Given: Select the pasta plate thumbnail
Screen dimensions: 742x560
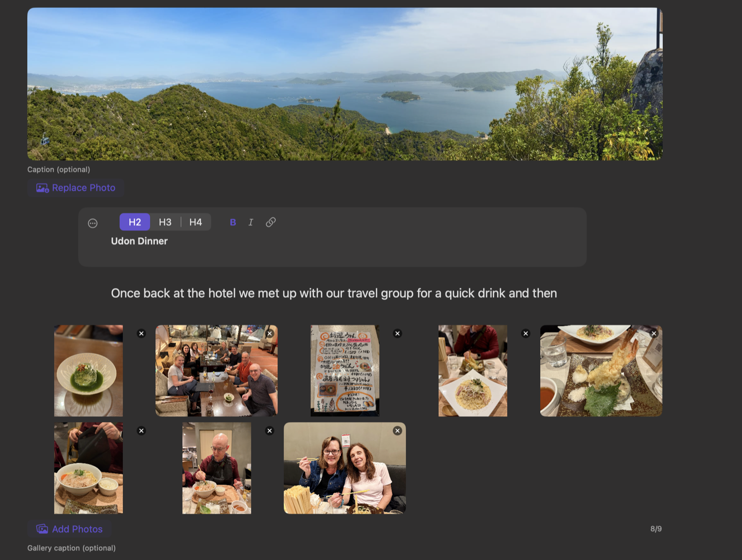Looking at the screenshot, I should click(473, 371).
